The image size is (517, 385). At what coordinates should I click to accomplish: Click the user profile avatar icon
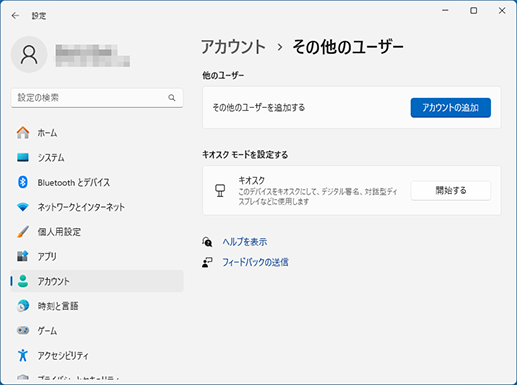(29, 54)
